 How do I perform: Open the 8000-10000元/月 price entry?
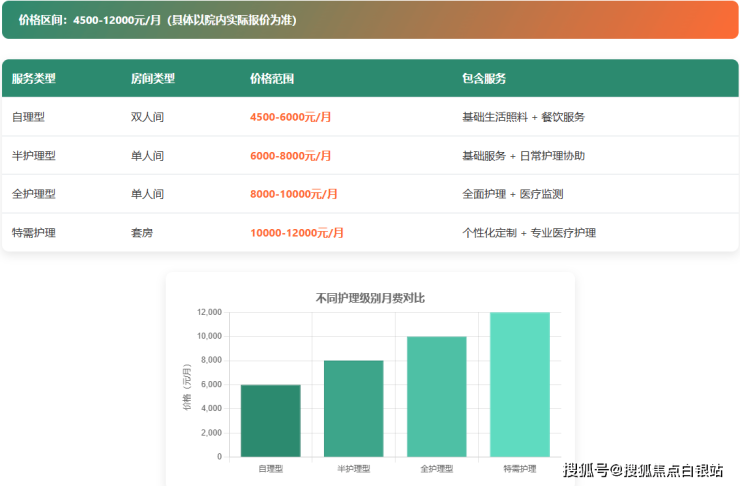[293, 194]
